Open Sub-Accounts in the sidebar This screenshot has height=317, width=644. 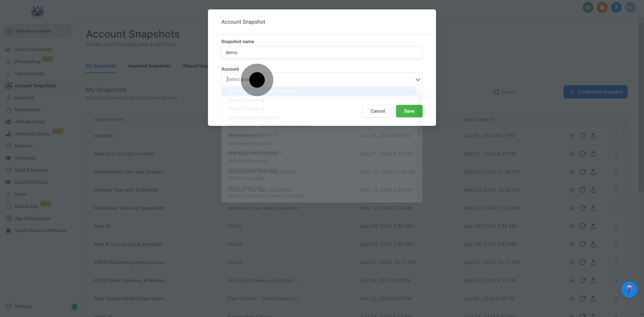point(29,74)
